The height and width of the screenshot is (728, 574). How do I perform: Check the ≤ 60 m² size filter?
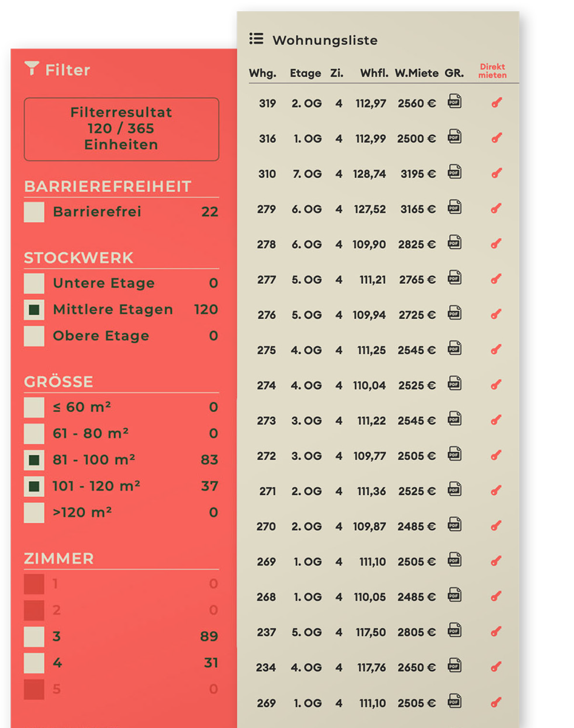[33, 407]
